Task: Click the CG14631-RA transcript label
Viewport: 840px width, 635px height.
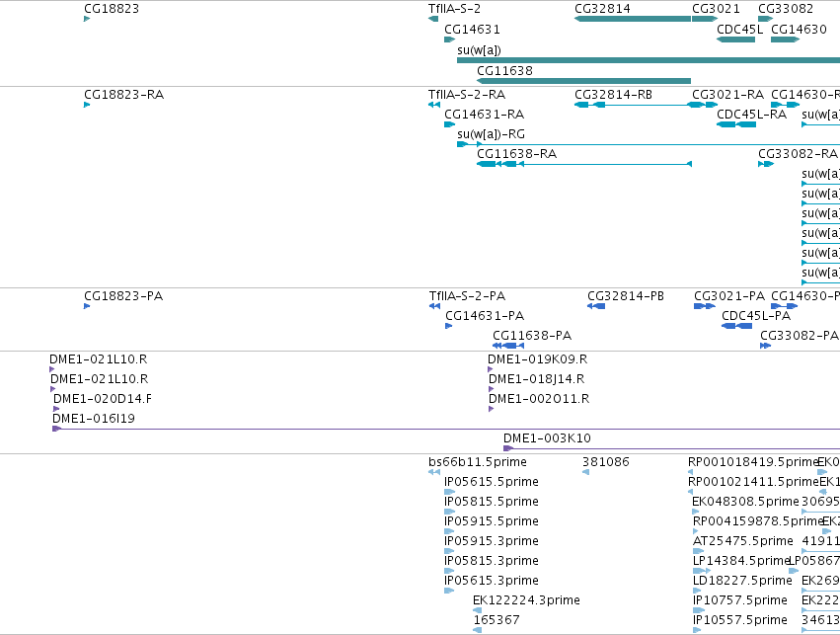Action: (485, 115)
